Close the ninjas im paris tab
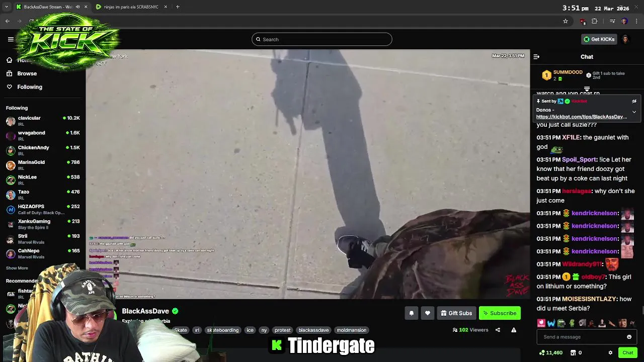 (x=166, y=7)
